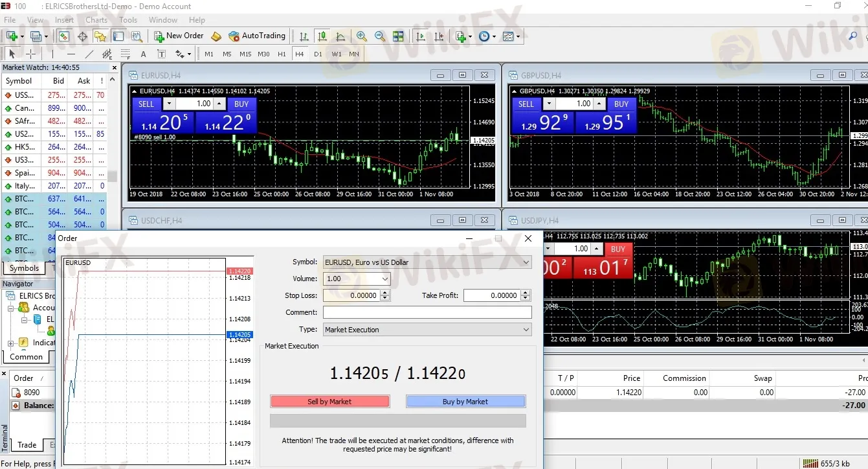Toggle the AutoTrading button
Image resolution: width=868 pixels, height=469 pixels.
257,36
